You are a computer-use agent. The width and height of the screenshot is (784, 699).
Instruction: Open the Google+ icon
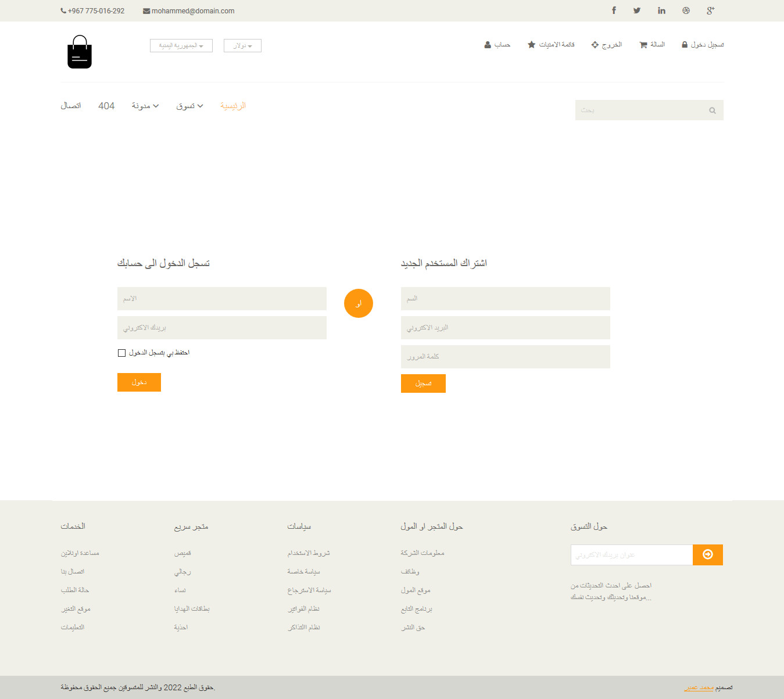click(x=710, y=10)
